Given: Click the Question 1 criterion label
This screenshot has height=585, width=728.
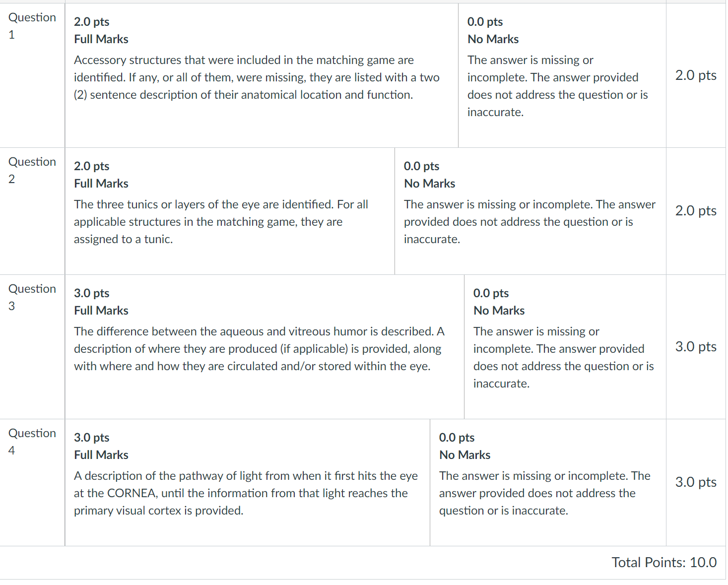Looking at the screenshot, I should (32, 26).
